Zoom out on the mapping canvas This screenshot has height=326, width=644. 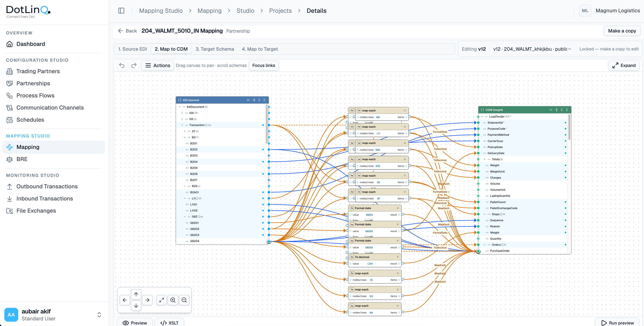pyautogui.click(x=184, y=300)
